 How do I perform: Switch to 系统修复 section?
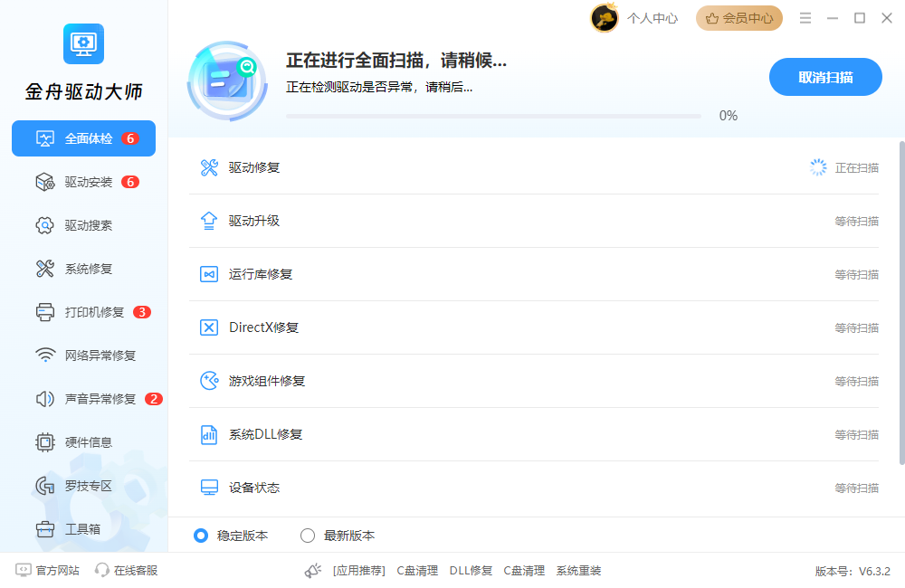pyautogui.click(x=83, y=269)
